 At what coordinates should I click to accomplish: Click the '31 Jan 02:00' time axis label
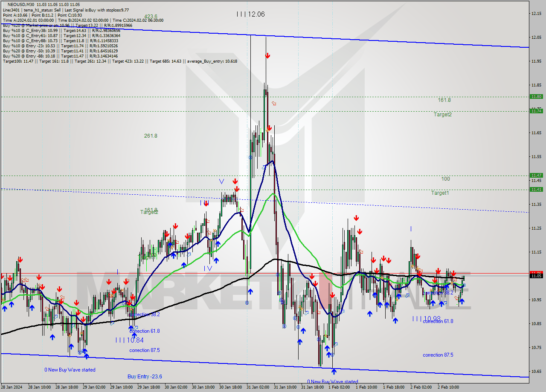(x=259, y=387)
